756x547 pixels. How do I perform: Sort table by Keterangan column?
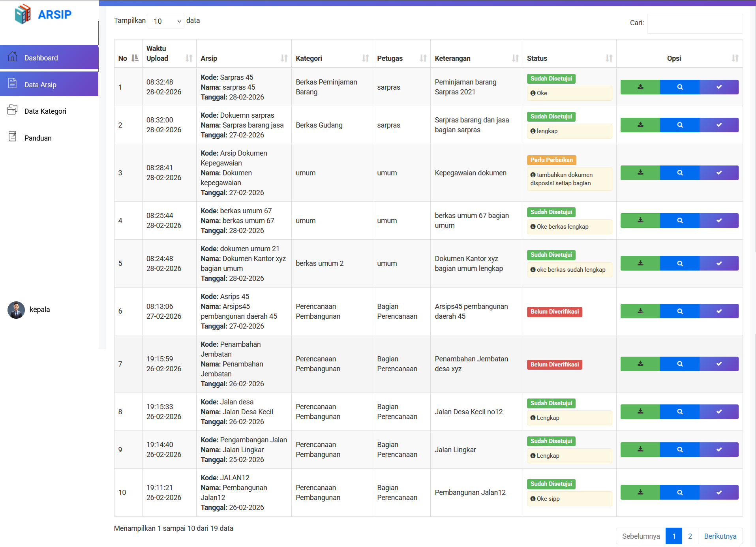(476, 54)
